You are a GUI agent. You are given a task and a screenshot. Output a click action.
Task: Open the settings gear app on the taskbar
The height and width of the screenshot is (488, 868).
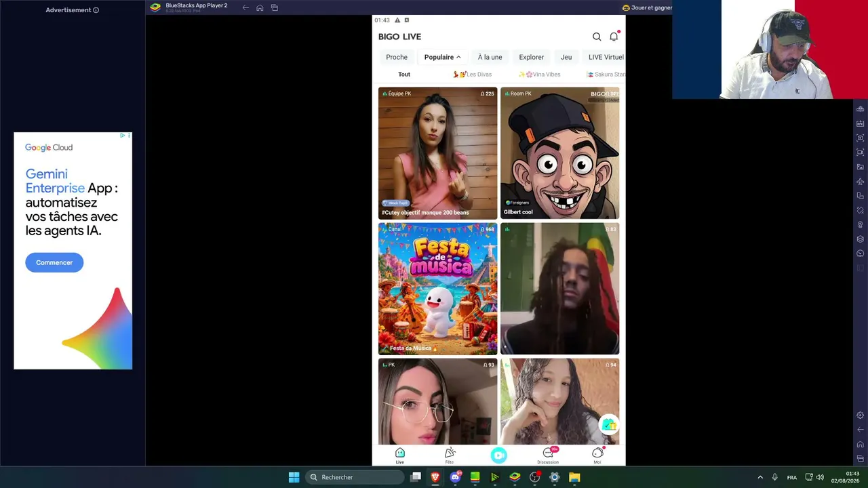point(554,477)
